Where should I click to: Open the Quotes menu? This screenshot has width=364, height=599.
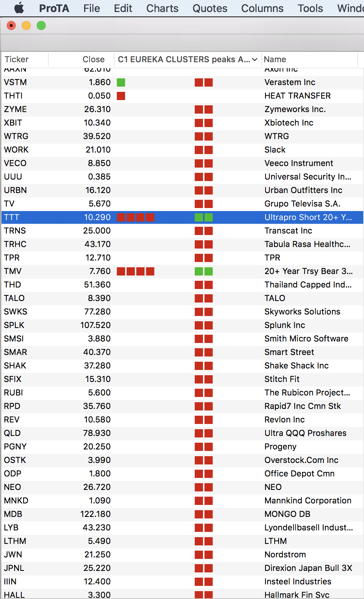pos(210,8)
